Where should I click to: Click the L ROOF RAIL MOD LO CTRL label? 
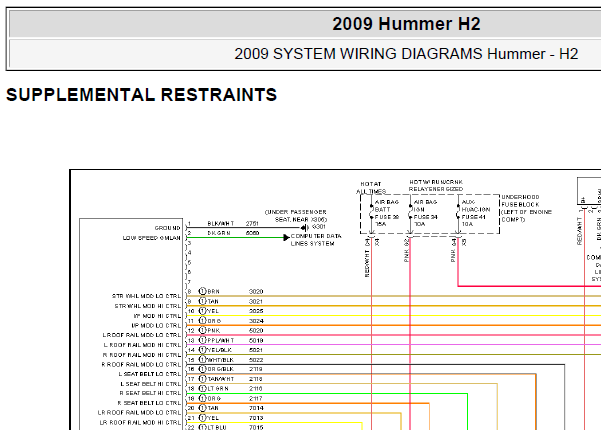click(142, 335)
